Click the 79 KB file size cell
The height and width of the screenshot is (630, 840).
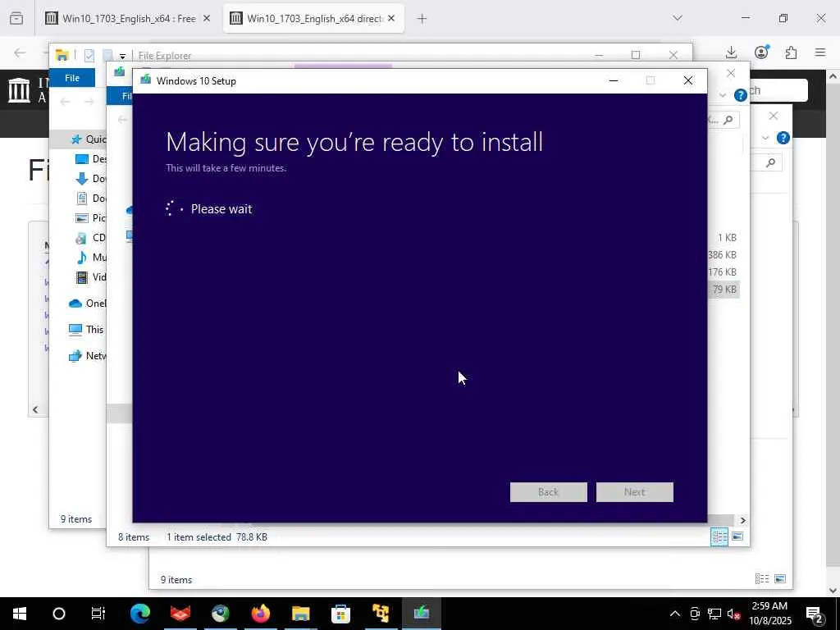(724, 290)
